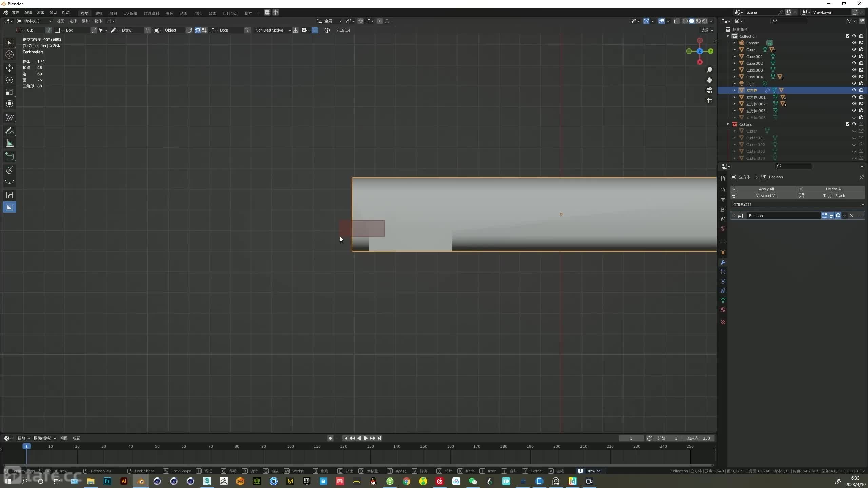Viewport: 868px width, 488px height.
Task: Hide the Light object eye icon
Action: pyautogui.click(x=854, y=83)
